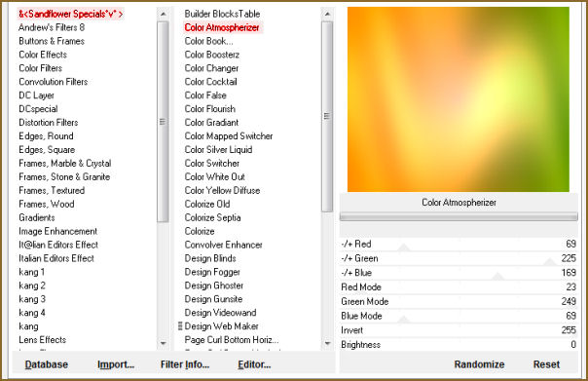Screen dimensions: 588x381
Task: Click the Color Atmospherizer preview image
Action: 459,99
